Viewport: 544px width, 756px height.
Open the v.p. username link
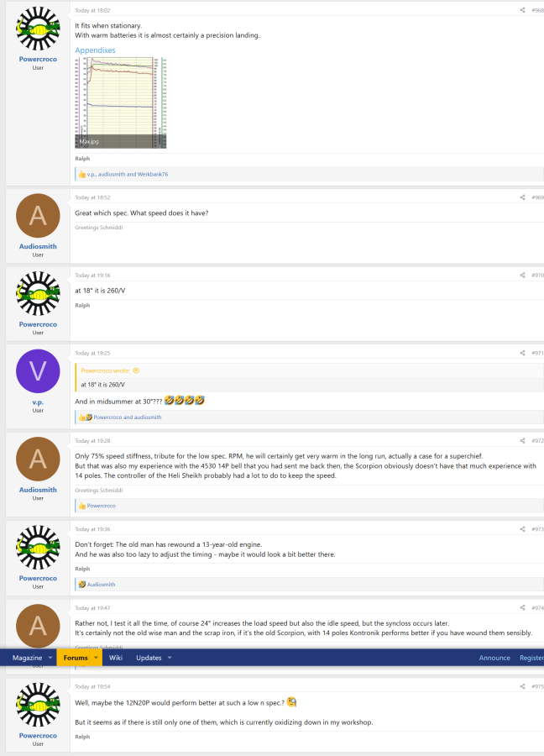tap(38, 402)
